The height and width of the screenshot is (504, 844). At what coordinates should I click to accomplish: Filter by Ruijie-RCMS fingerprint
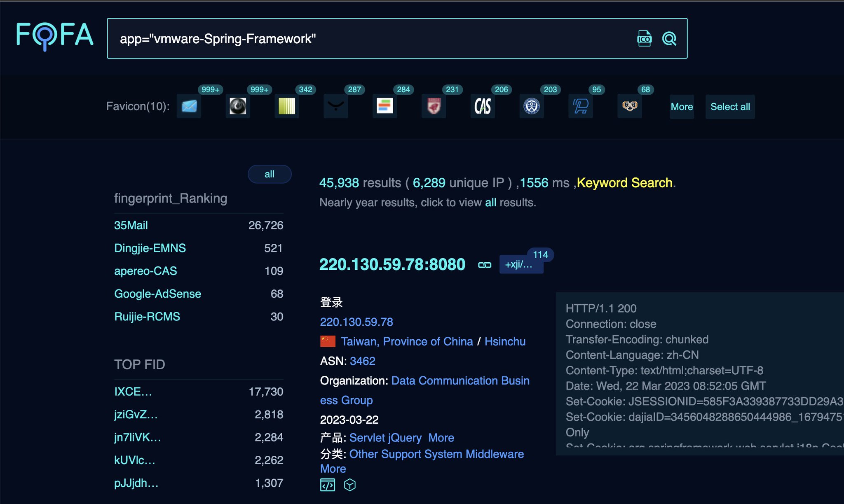[x=147, y=317]
